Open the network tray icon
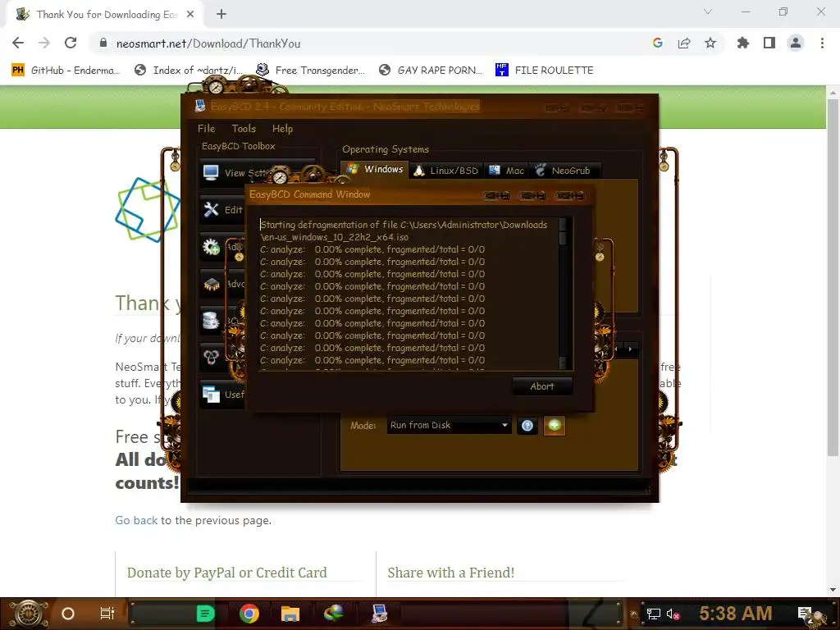Image resolution: width=840 pixels, height=630 pixels. click(654, 614)
